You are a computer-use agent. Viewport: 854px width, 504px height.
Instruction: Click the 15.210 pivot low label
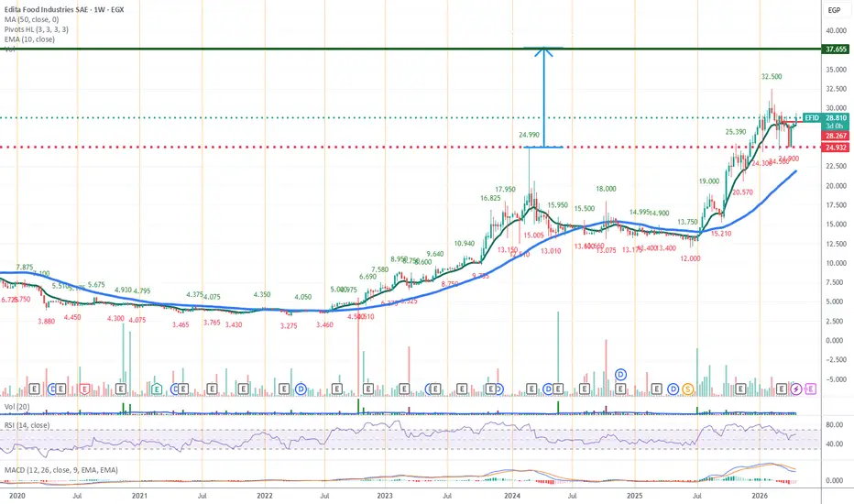pyautogui.click(x=721, y=233)
